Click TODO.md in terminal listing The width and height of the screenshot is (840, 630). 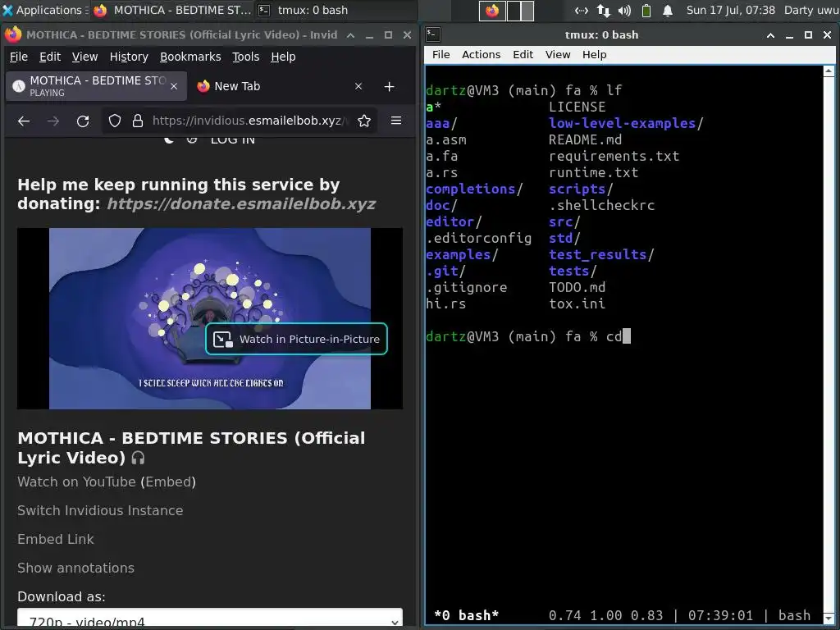577,288
